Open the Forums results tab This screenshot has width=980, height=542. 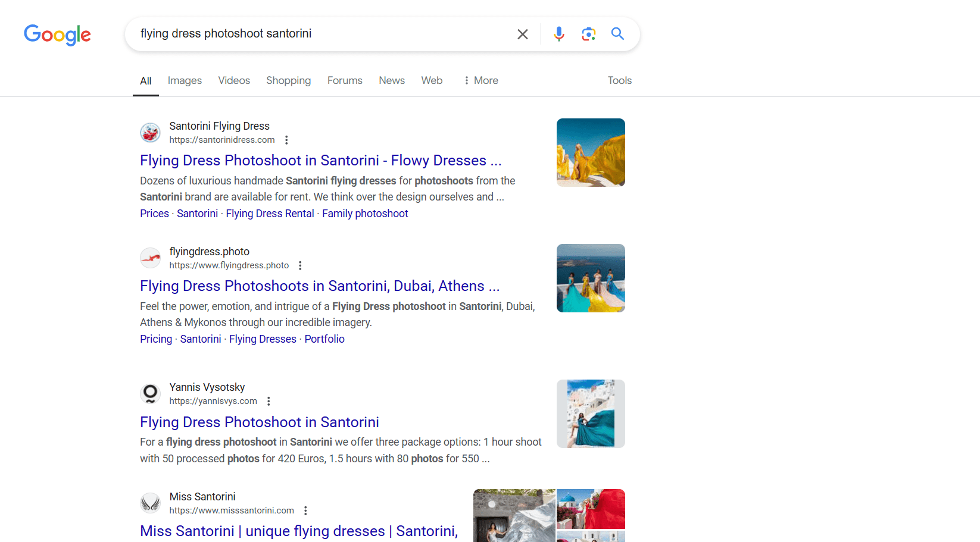pyautogui.click(x=345, y=80)
